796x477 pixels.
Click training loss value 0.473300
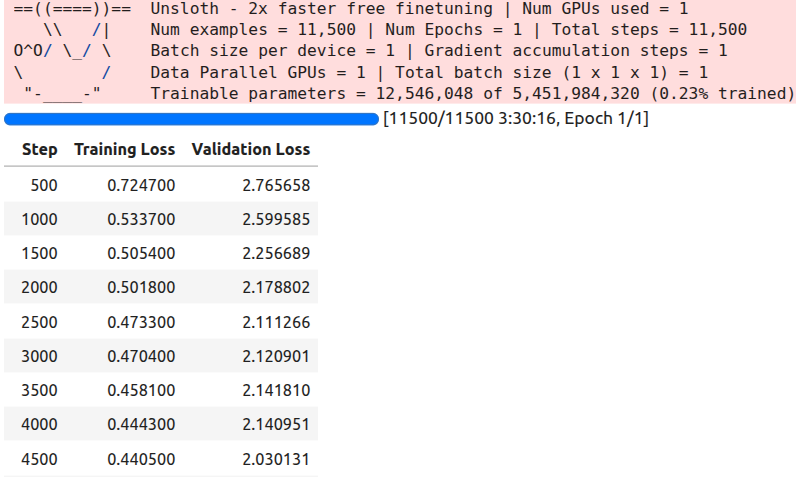[x=141, y=322]
